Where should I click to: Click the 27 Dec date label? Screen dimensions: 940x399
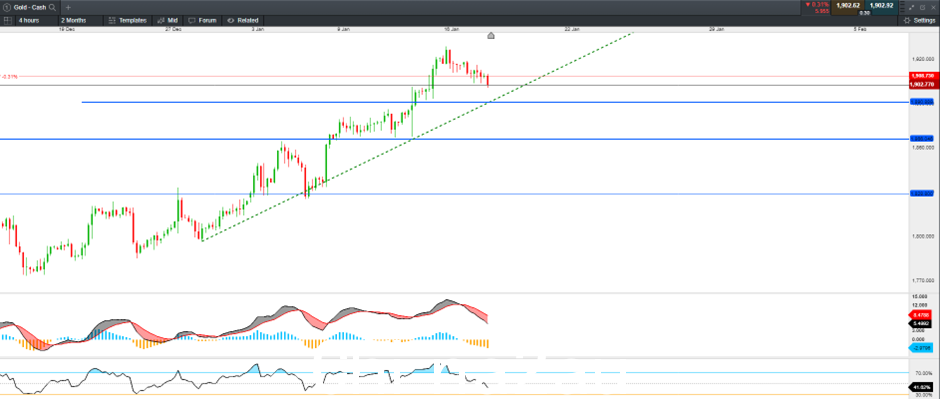[x=174, y=29]
